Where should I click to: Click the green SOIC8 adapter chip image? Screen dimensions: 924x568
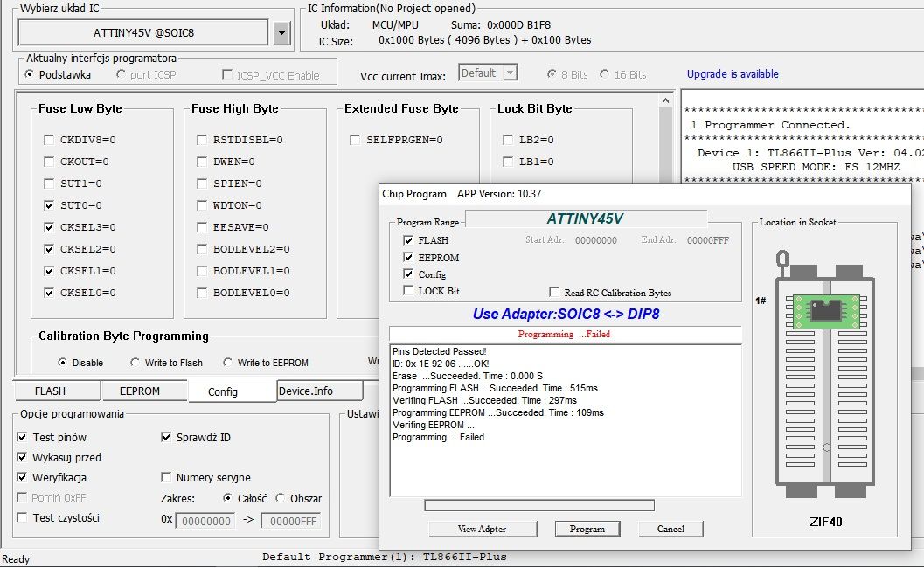pos(826,310)
